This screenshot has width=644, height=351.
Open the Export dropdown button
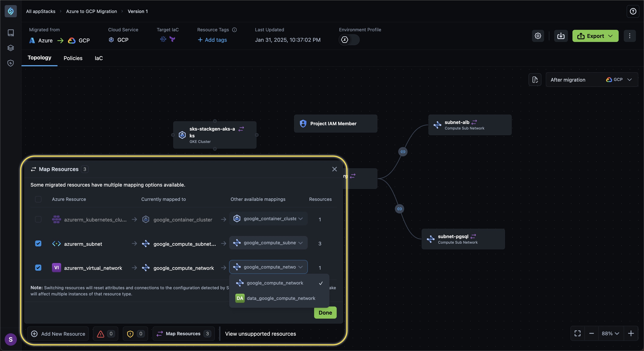[595, 36]
